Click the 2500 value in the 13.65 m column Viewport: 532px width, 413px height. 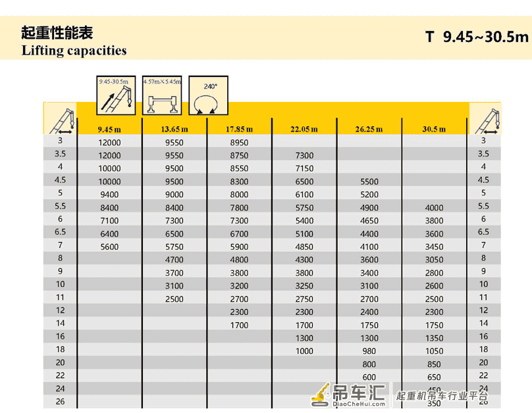[174, 299]
